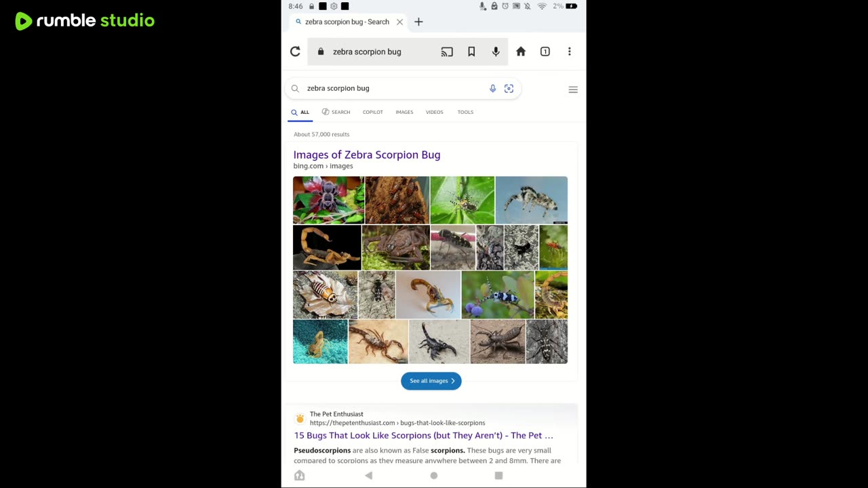Switch to the COPILOT tab
This screenshot has width=868, height=488.
point(373,112)
